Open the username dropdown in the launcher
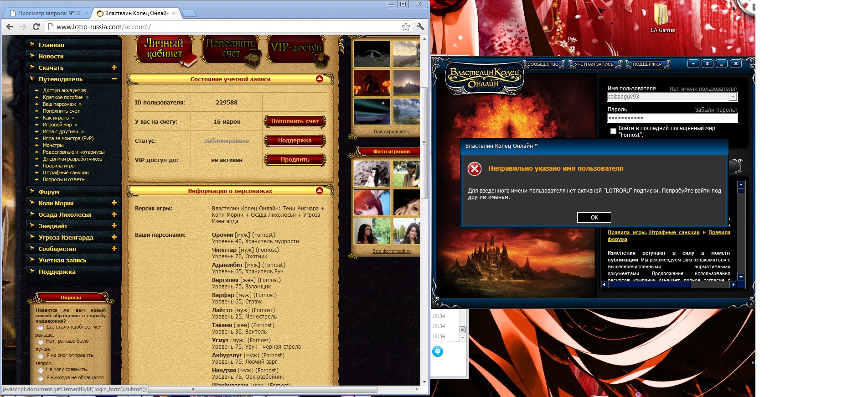This screenshot has height=397, width=868. (x=733, y=97)
